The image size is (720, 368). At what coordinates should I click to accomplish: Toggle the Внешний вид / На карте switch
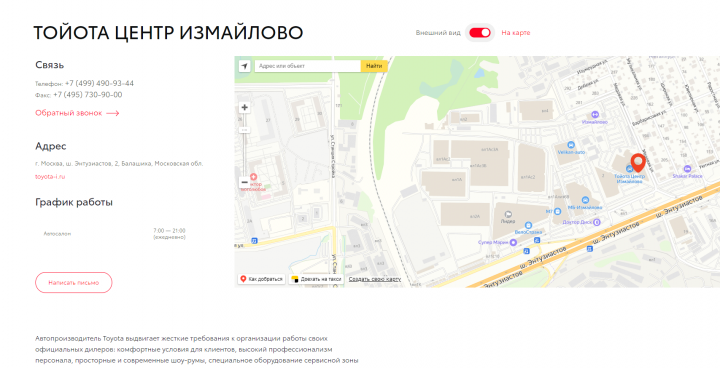tap(480, 33)
